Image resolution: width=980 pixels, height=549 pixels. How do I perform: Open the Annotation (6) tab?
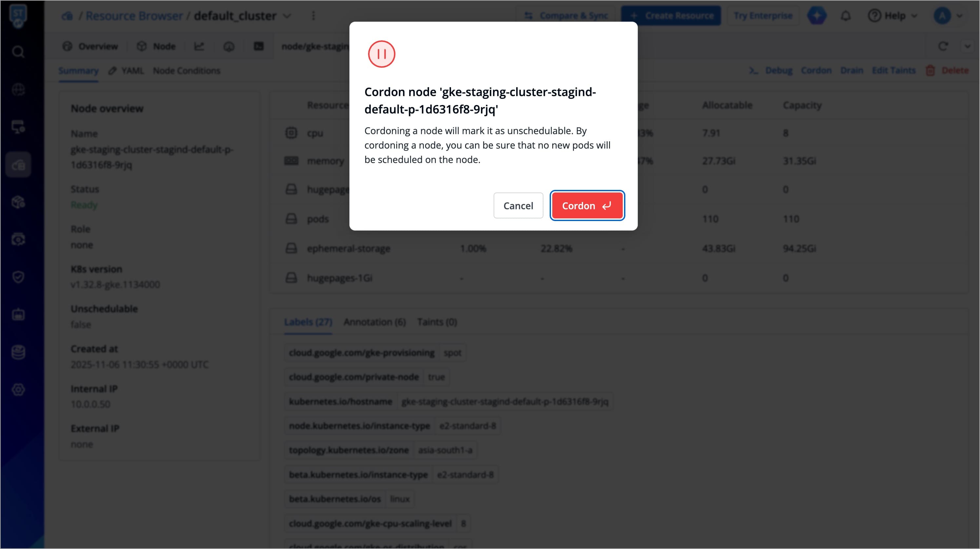(x=374, y=322)
